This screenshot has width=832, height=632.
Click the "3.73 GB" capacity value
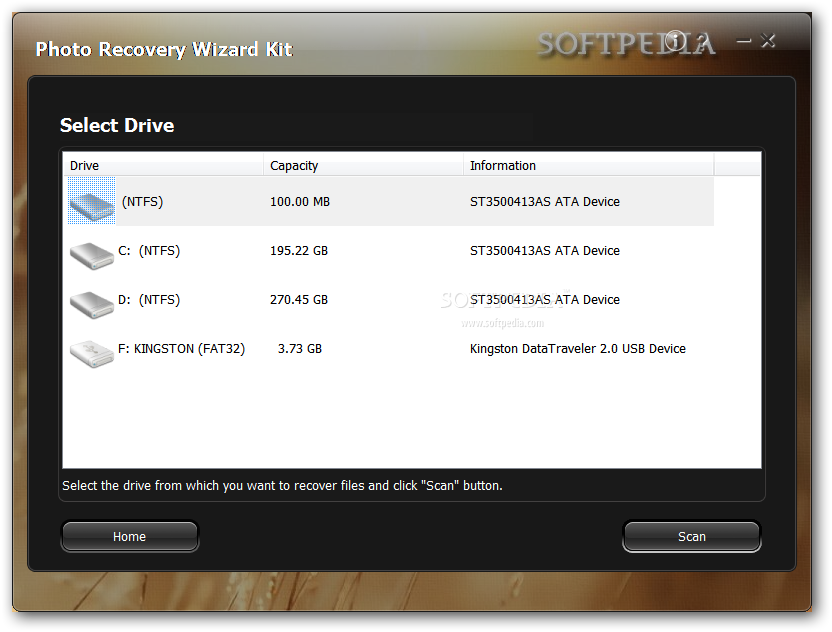click(300, 349)
